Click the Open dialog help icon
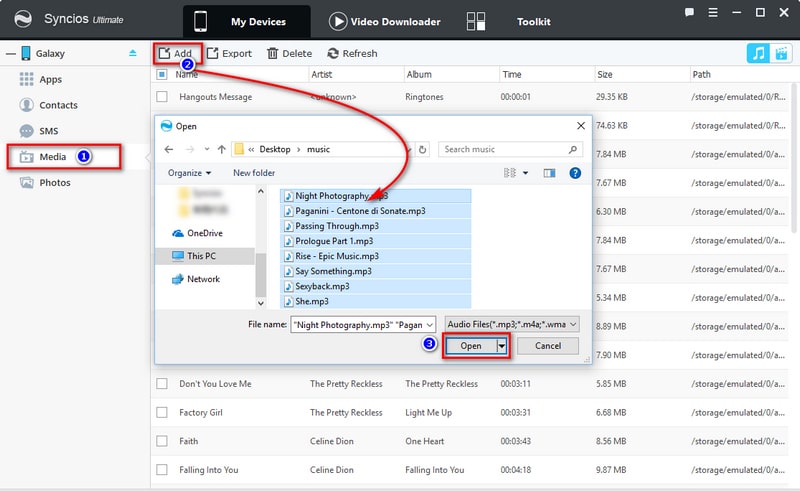The height and width of the screenshot is (491, 800). [x=575, y=173]
